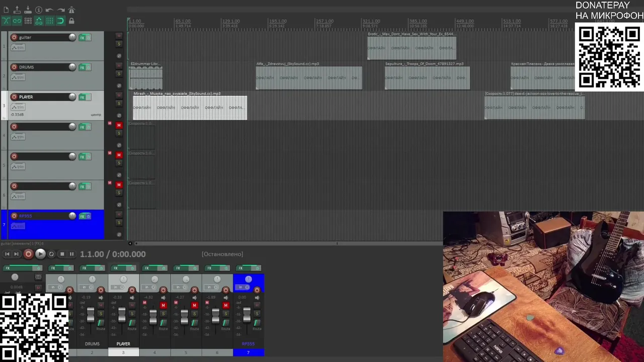Open PLAYER mixer strip input selector
This screenshot has height=362, width=644.
point(118,287)
